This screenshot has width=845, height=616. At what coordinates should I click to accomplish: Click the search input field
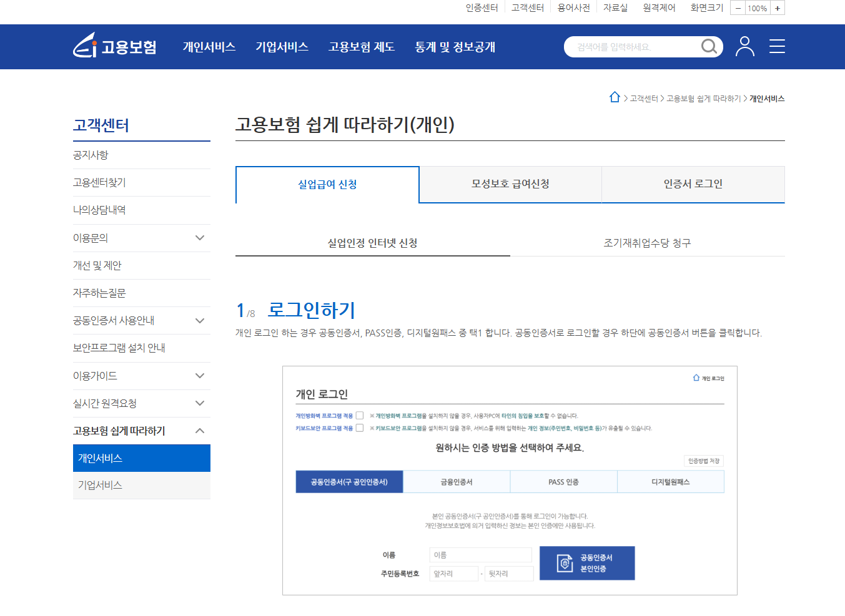click(x=632, y=47)
